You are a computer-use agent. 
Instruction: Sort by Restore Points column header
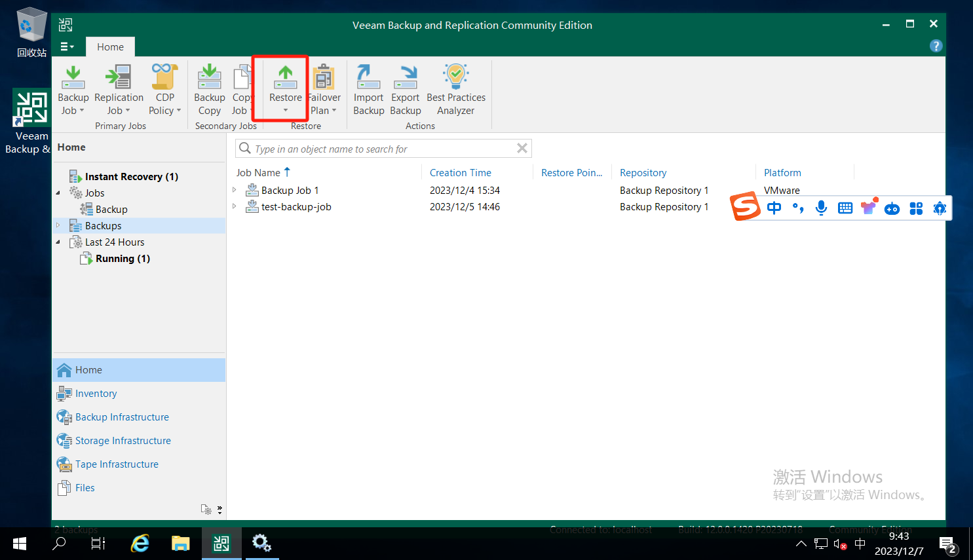571,172
